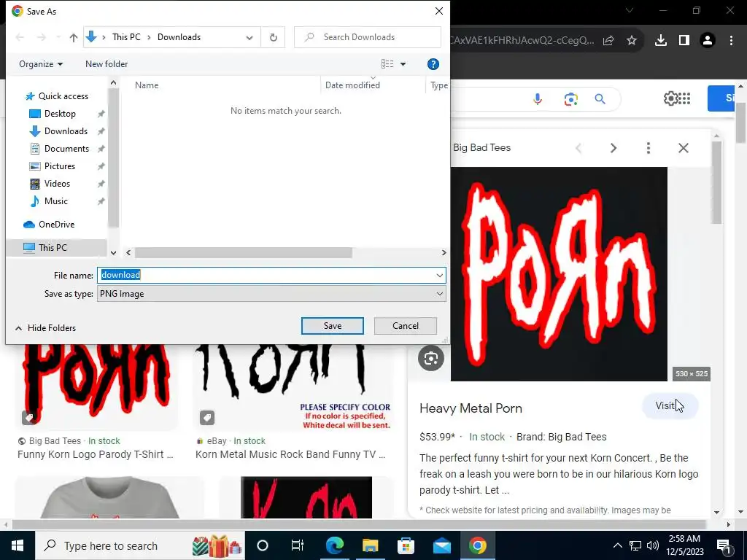This screenshot has height=560, width=747.
Task: Open the Windows Start menu
Action: (x=18, y=545)
